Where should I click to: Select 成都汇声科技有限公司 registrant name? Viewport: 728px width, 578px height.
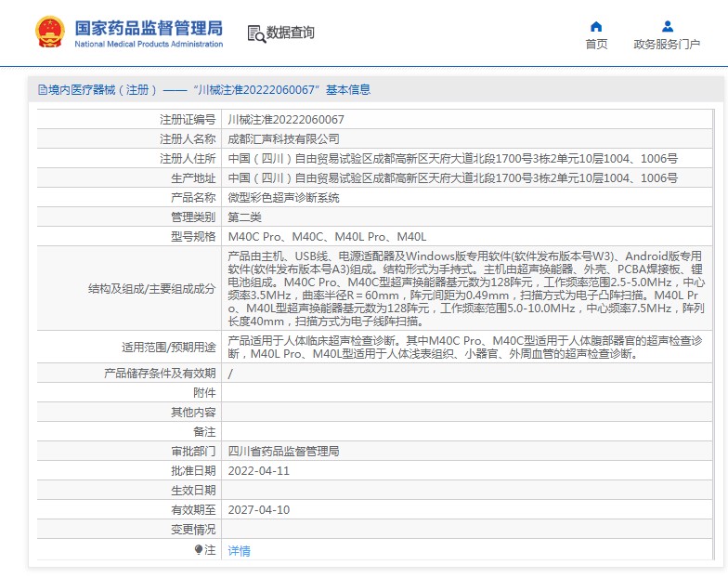pyautogui.click(x=284, y=139)
